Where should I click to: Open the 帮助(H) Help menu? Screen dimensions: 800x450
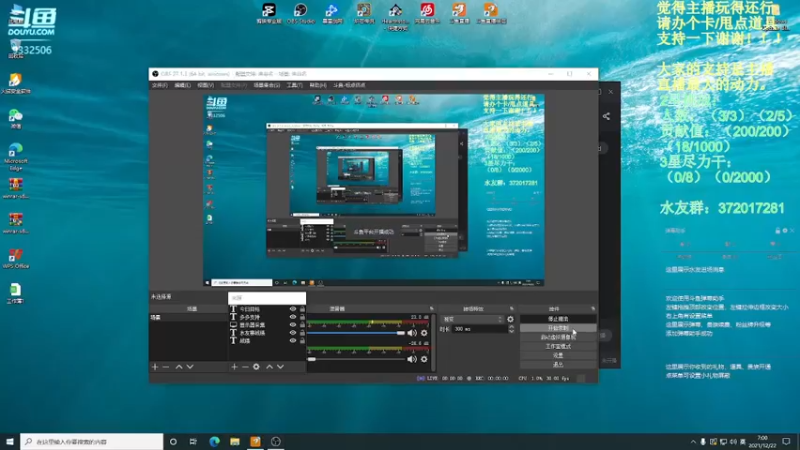click(318, 85)
